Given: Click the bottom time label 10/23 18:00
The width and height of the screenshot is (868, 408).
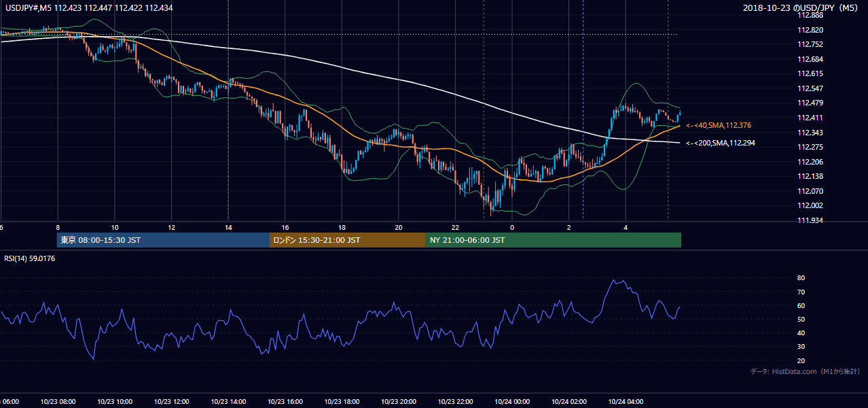Looking at the screenshot, I should point(342,402).
